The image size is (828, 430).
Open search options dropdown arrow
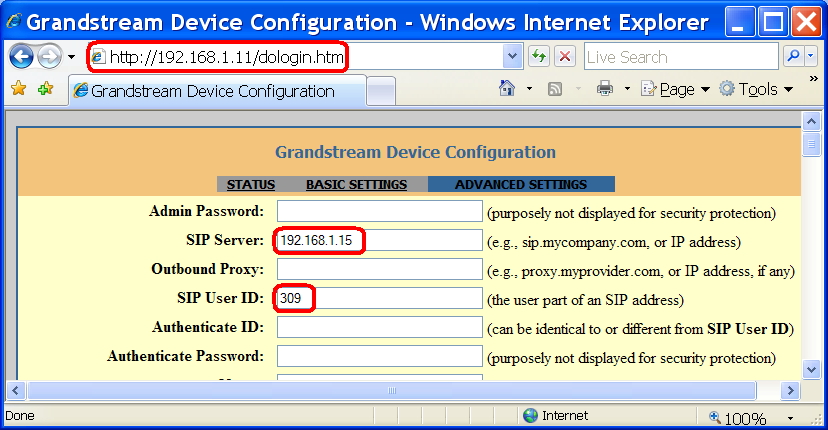pos(811,55)
